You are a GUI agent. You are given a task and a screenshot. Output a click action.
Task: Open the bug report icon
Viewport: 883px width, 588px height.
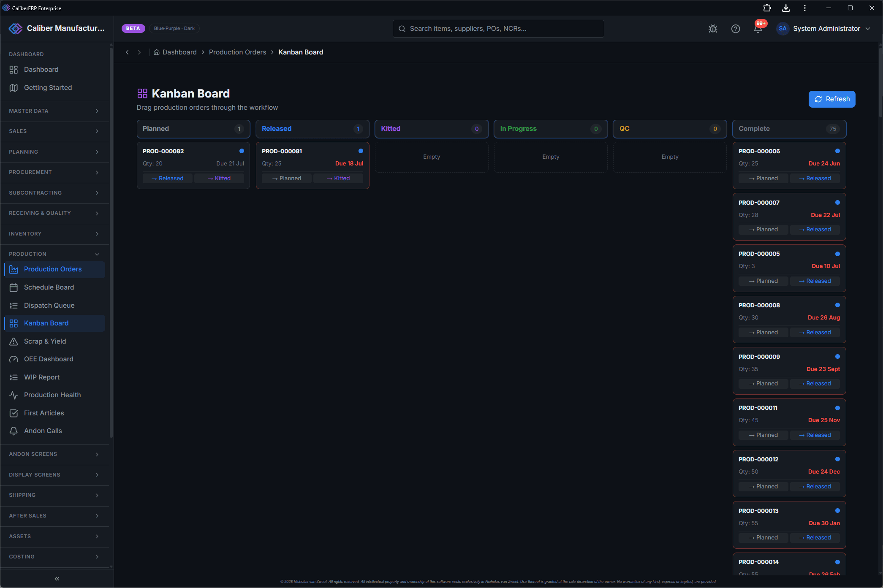pos(713,29)
